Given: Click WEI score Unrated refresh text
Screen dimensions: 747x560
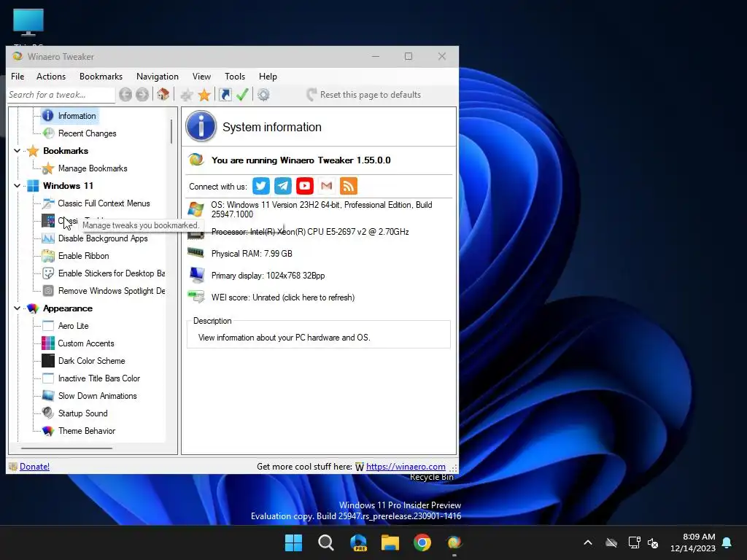Looking at the screenshot, I should (283, 297).
